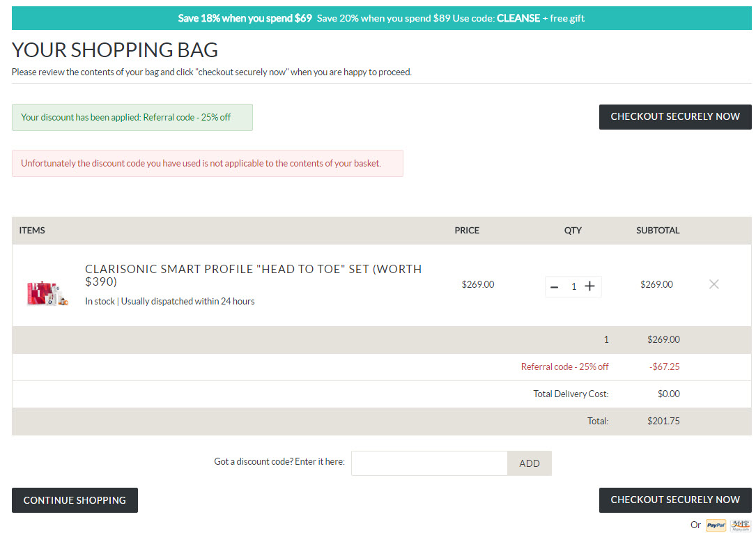Click the Alipay payment icon

pyautogui.click(x=740, y=525)
